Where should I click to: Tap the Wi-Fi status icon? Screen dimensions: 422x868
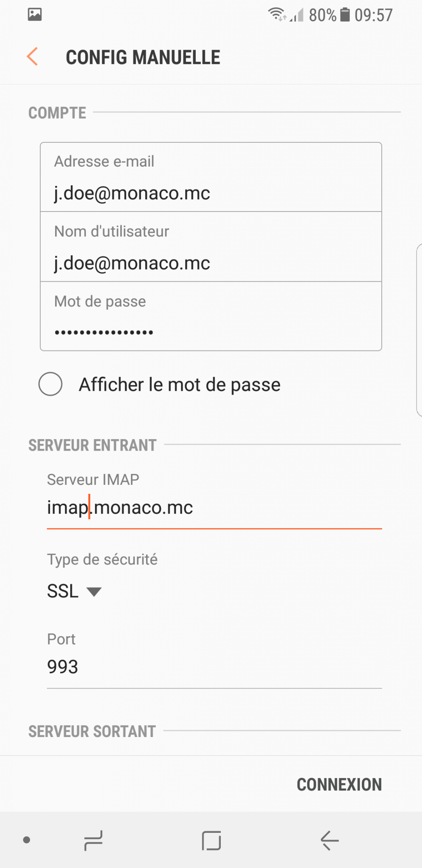[278, 14]
